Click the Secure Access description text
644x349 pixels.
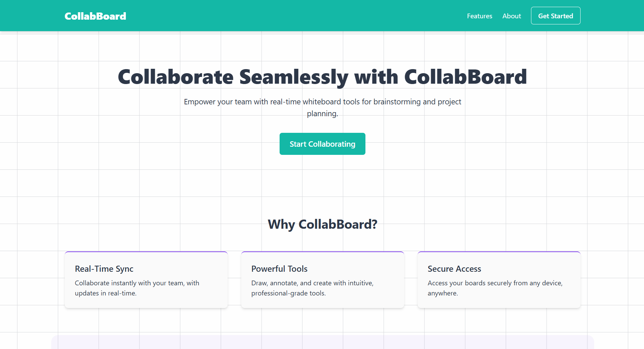point(495,288)
